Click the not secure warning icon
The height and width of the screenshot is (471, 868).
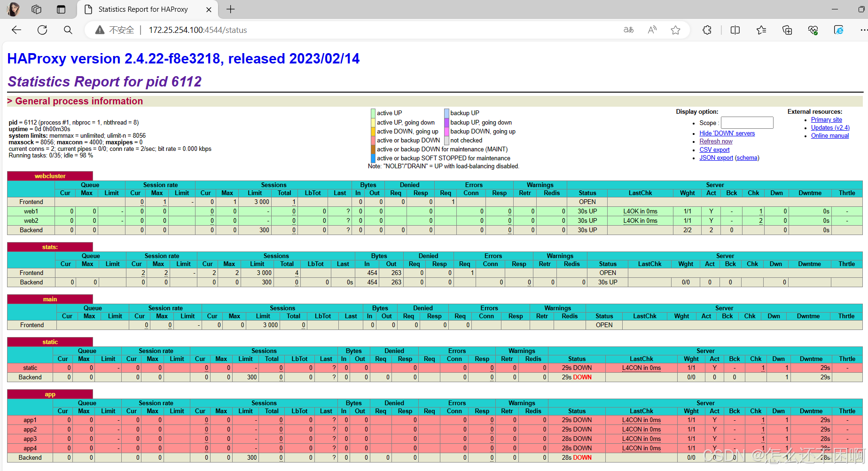[x=100, y=30]
